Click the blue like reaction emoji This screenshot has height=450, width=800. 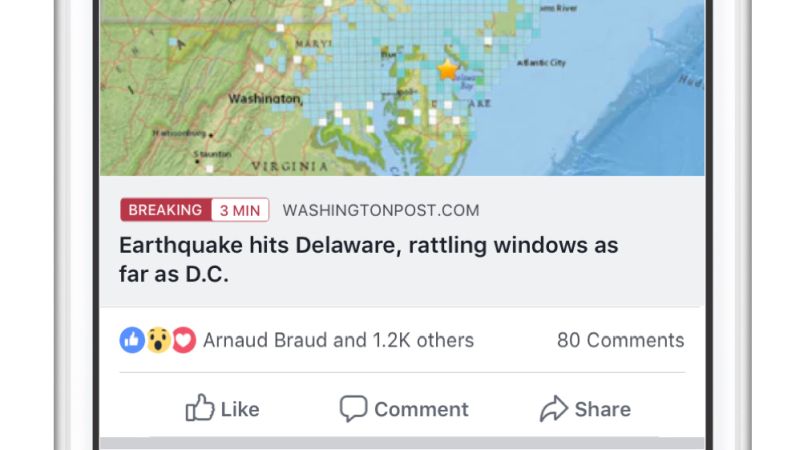click(132, 340)
